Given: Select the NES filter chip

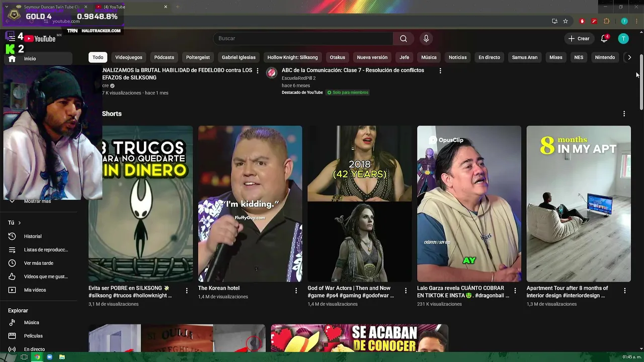Looking at the screenshot, I should coord(579,57).
